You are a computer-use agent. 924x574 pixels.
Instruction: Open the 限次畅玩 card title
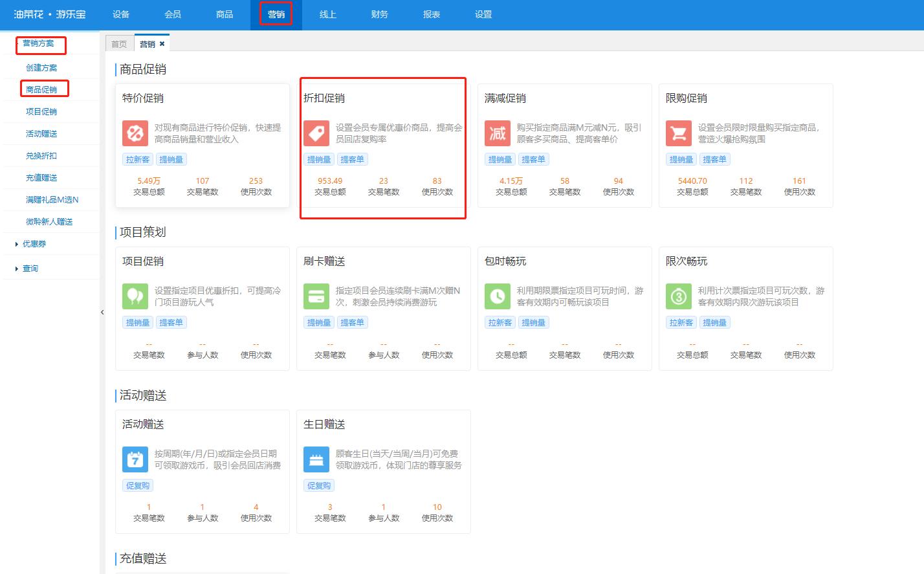tap(687, 261)
